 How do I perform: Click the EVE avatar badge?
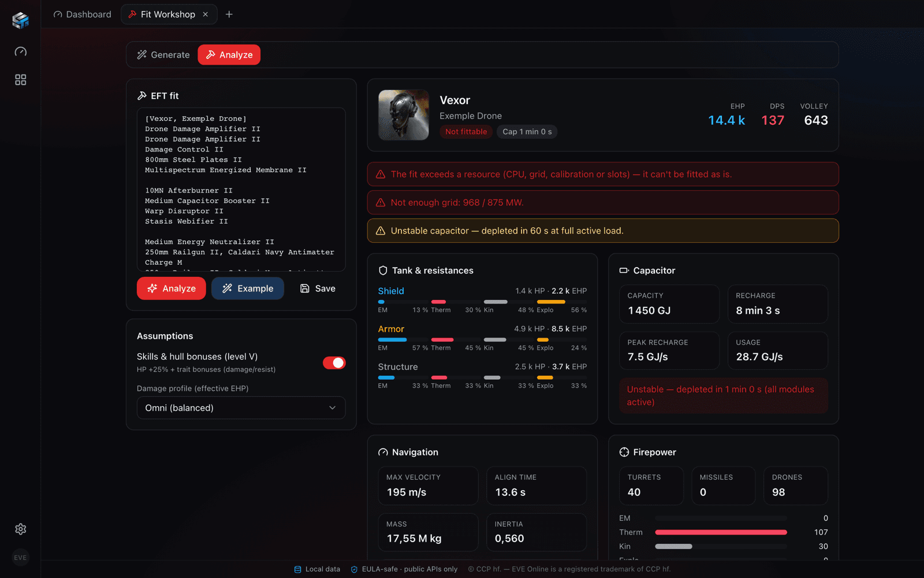click(20, 558)
